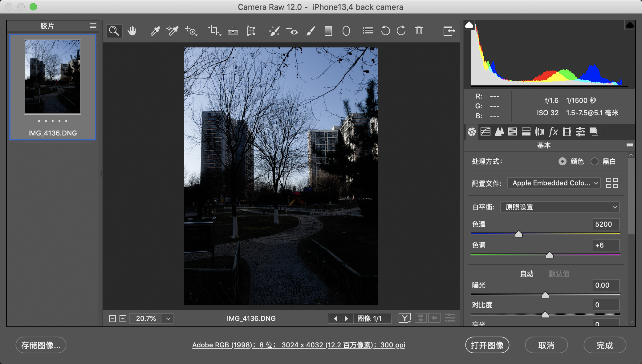Viewport: 642px width, 364px height.
Task: Open the Apple Embedded Color profile dropdown
Action: click(554, 183)
